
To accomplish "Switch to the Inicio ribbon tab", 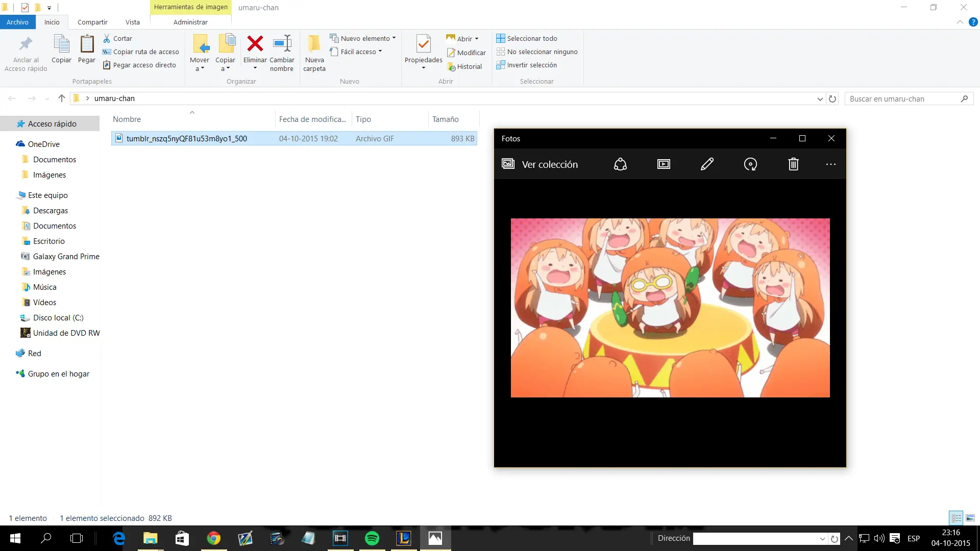I will (x=52, y=22).
